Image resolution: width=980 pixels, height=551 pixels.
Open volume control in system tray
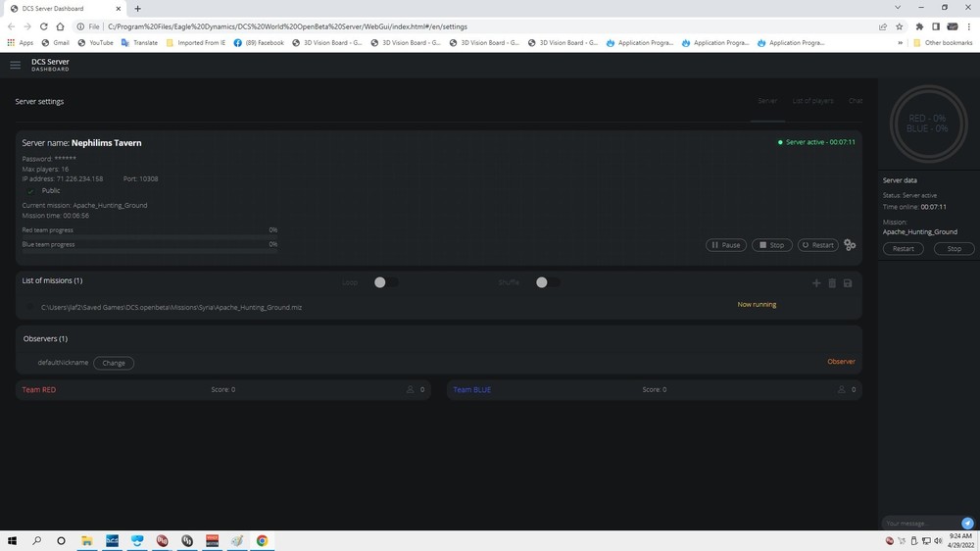coord(938,540)
